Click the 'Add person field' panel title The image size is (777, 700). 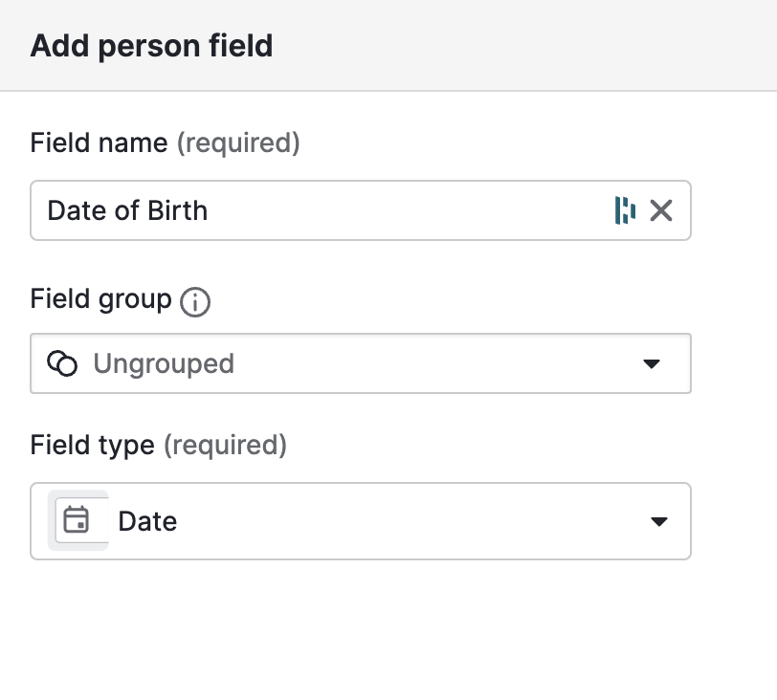click(x=151, y=45)
